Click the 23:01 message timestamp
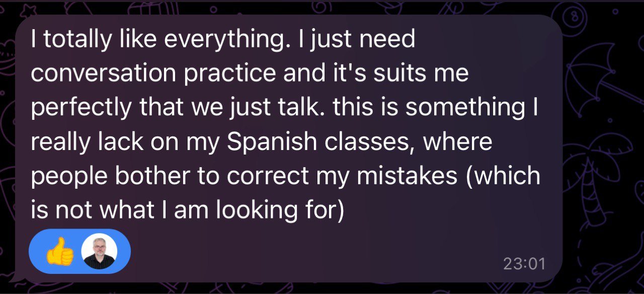644x294 pixels. tap(524, 263)
